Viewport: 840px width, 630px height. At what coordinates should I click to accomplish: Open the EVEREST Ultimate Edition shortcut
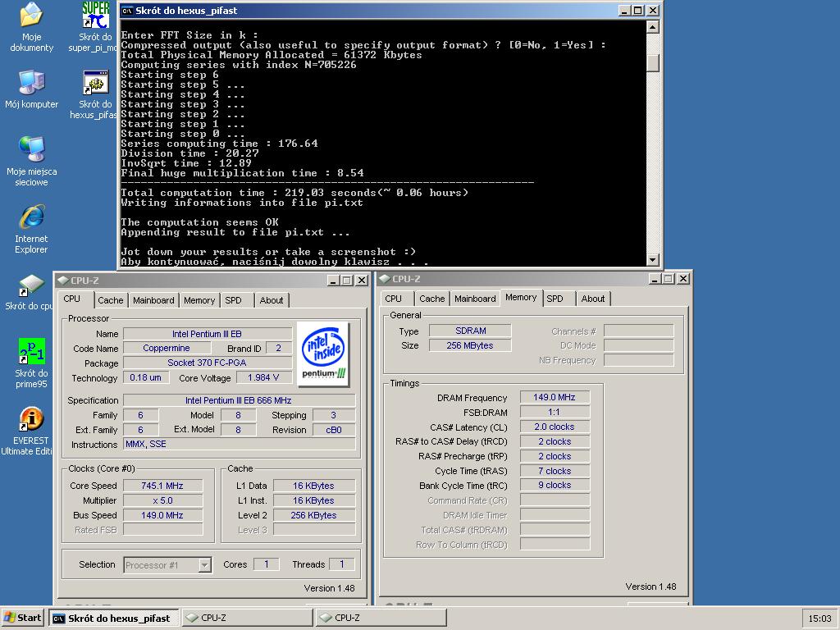[31, 431]
